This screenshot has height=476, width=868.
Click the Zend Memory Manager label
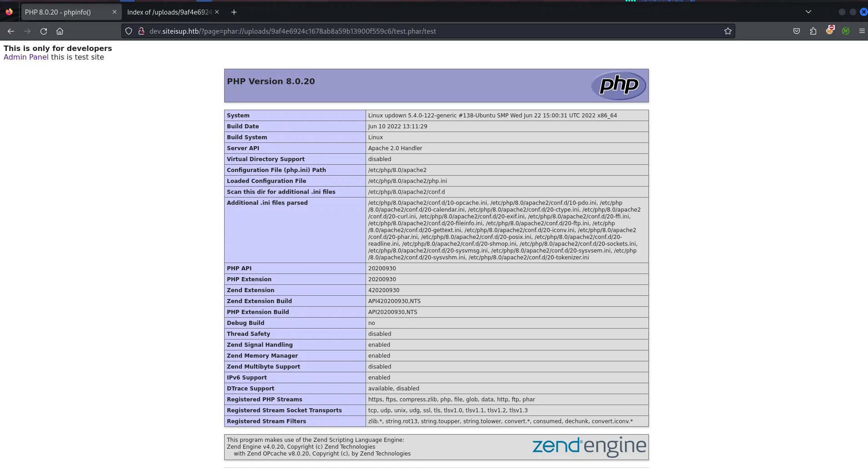[x=262, y=356]
